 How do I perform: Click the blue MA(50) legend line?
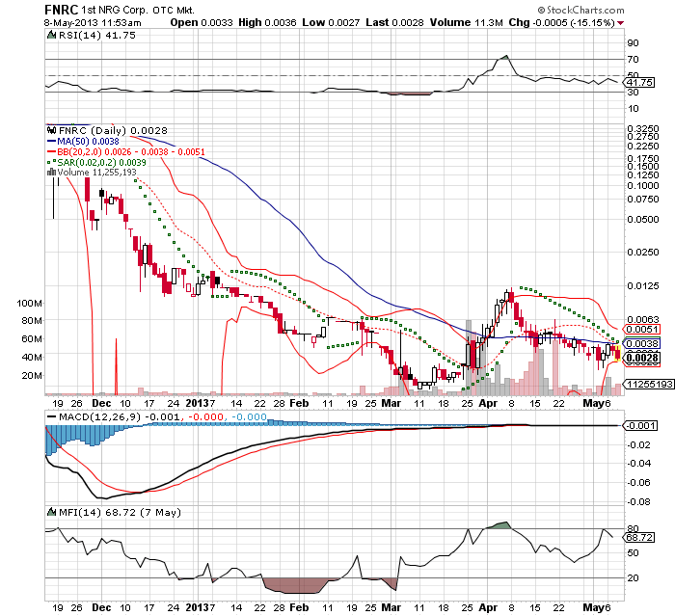(x=51, y=141)
